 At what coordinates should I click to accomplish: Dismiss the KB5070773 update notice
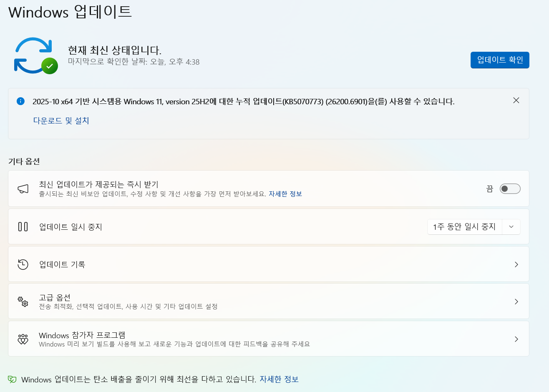(x=516, y=101)
